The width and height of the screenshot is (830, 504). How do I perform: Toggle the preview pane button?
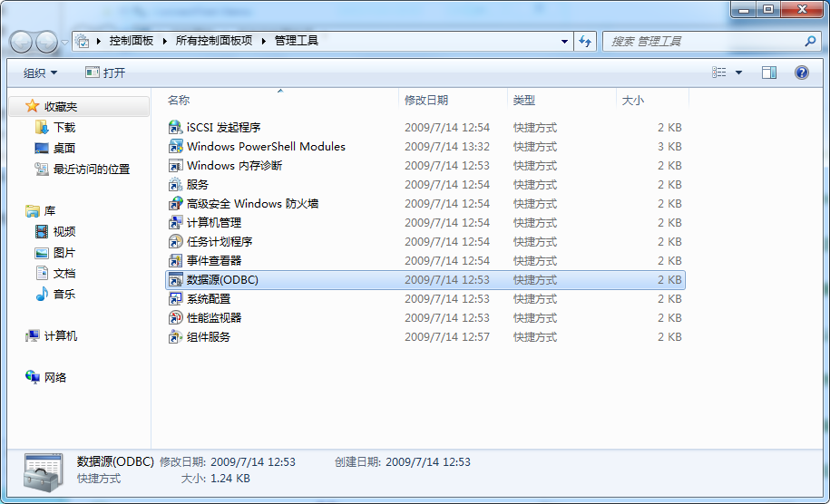769,73
